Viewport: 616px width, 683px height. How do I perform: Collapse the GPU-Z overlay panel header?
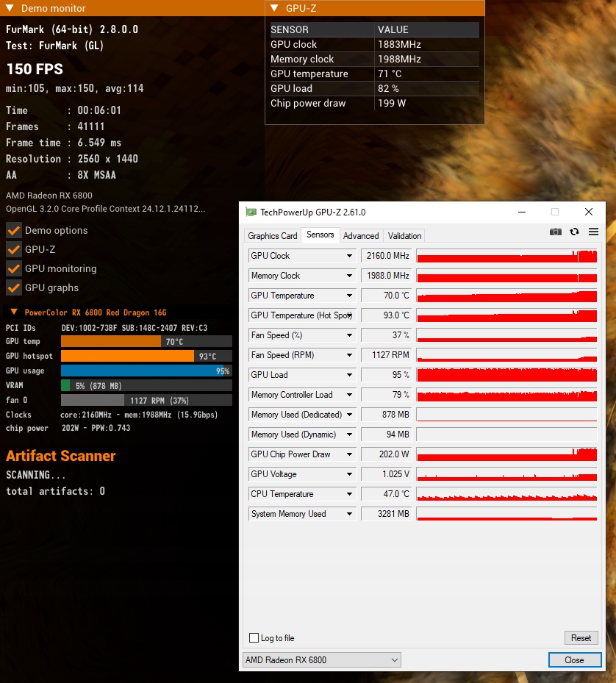(x=274, y=8)
